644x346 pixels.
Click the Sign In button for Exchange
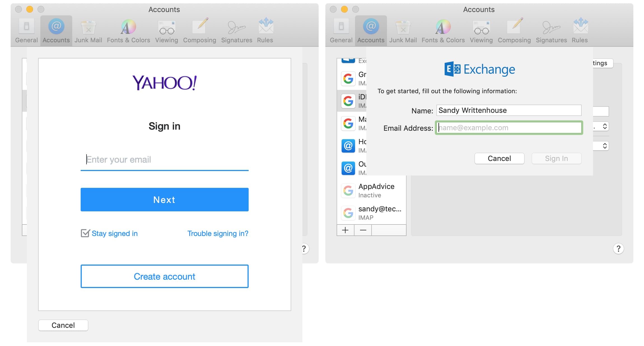[x=556, y=158]
